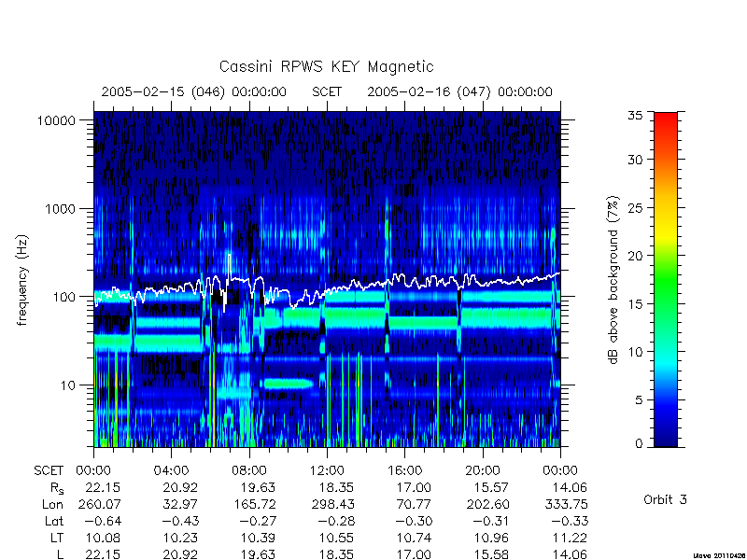Click the LT value 10.08
Image resolution: width=747 pixels, height=560 pixels.
point(103,539)
